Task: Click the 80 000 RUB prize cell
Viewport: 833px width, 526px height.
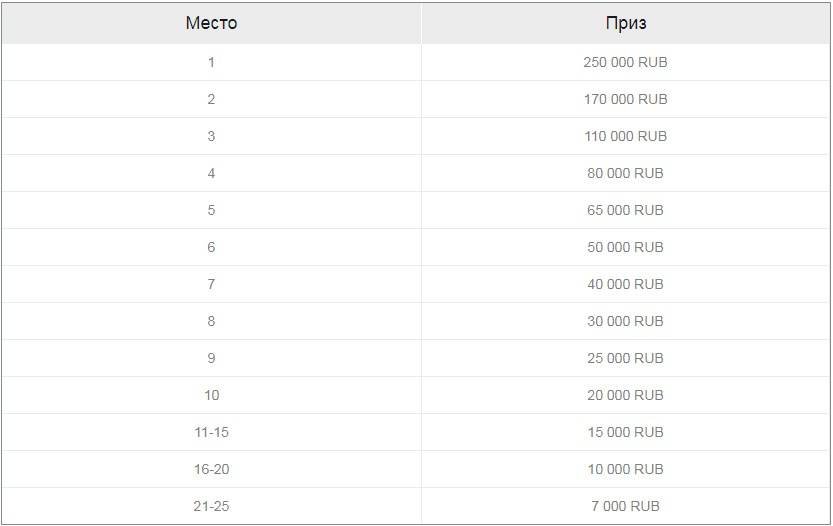Action: 625,173
